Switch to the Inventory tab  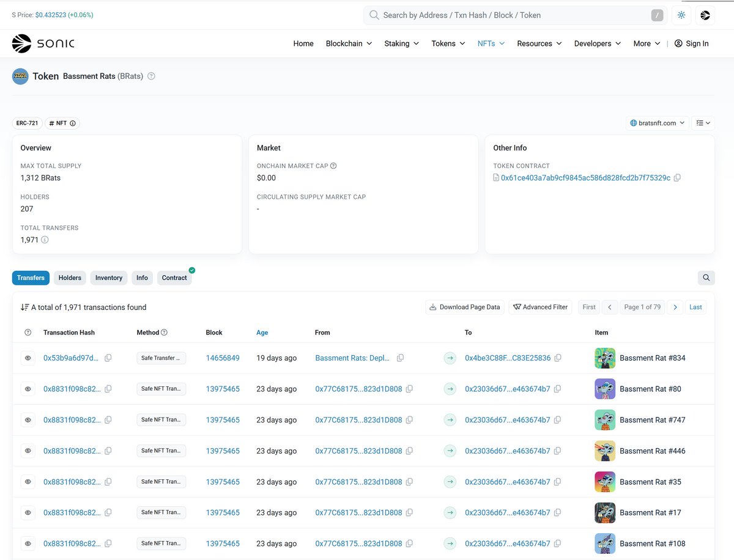click(x=109, y=278)
